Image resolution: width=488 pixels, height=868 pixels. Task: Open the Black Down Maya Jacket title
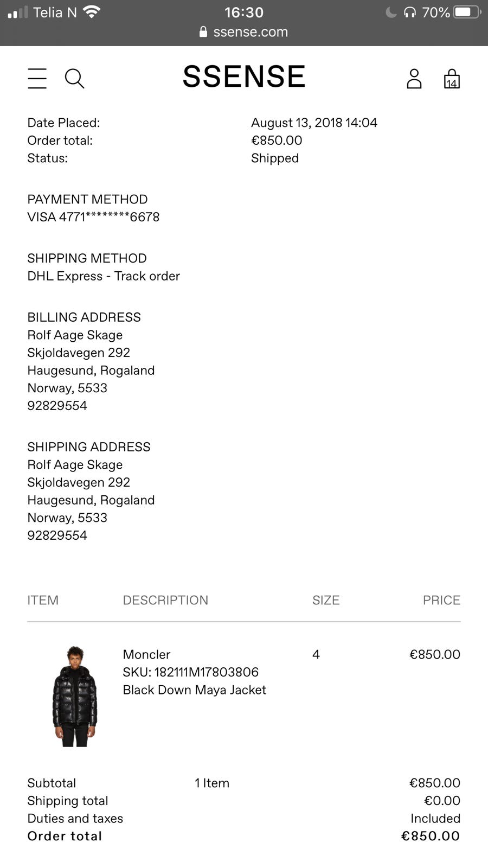point(194,690)
